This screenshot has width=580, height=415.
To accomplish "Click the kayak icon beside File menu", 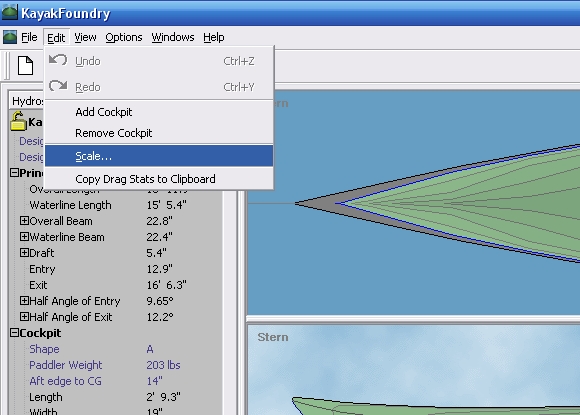I will click(x=10, y=37).
